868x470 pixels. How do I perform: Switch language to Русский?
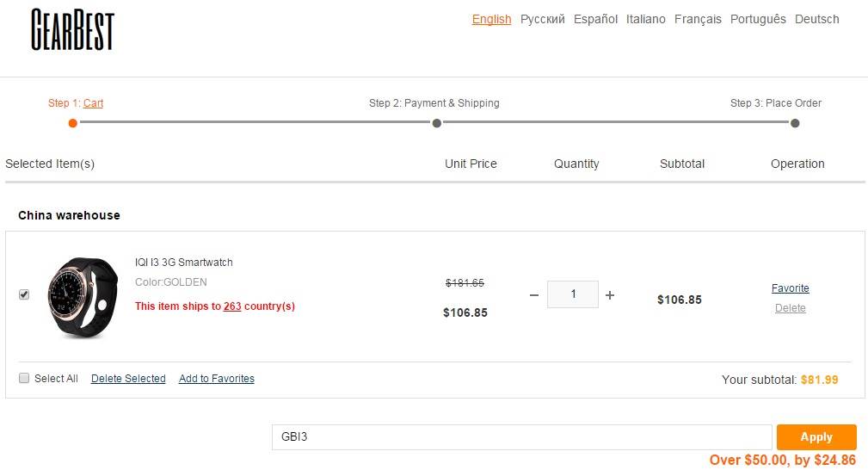(542, 19)
